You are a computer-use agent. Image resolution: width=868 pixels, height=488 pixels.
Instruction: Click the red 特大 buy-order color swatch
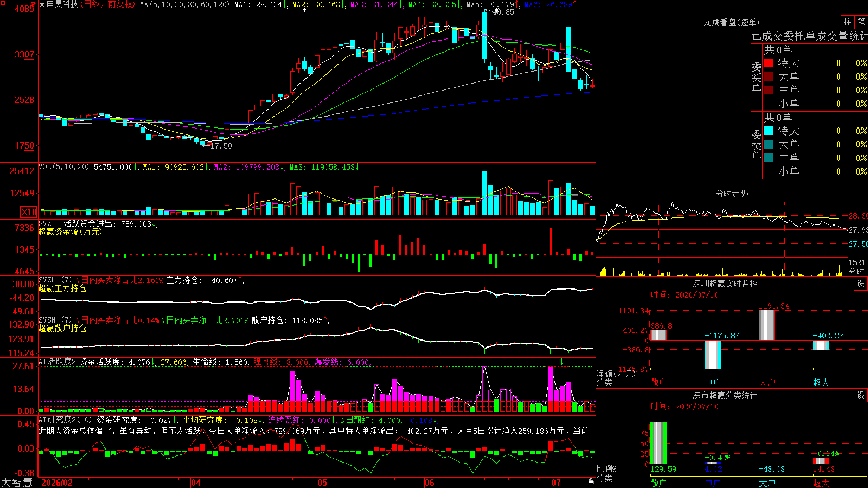click(768, 63)
